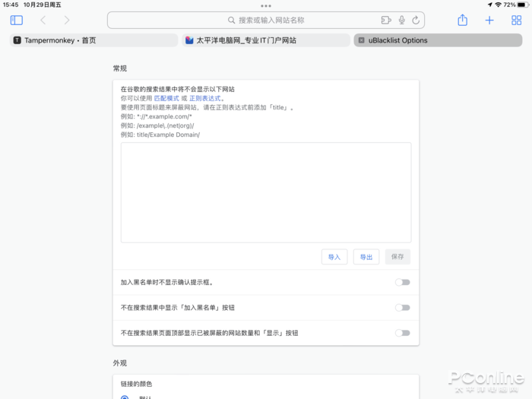Open the 正则表达式 link
532x399 pixels.
coord(205,98)
